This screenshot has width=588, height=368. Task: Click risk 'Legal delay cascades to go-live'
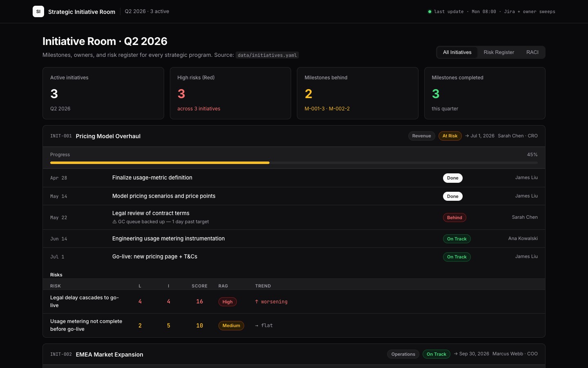85,301
